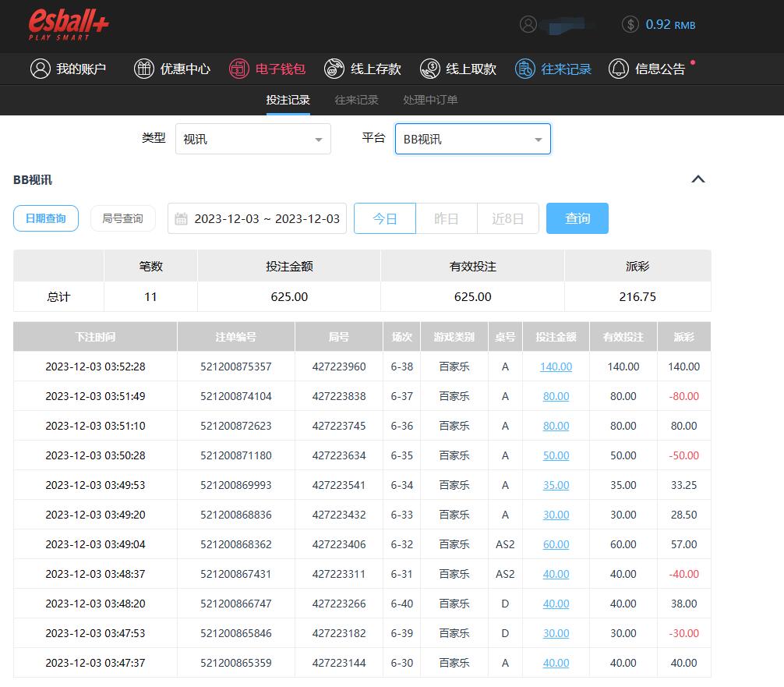
Task: Select 昨日 date range
Action: (x=446, y=218)
